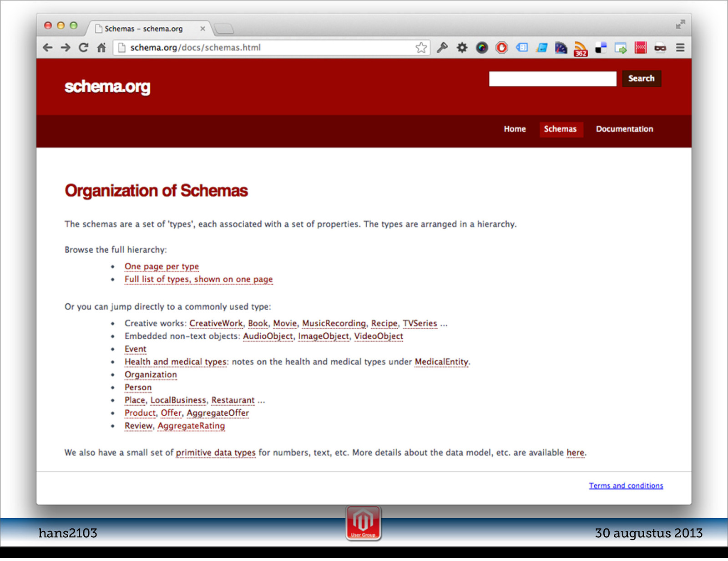Open the Delicious bookmark extension icon
The image size is (728, 561).
(x=601, y=48)
